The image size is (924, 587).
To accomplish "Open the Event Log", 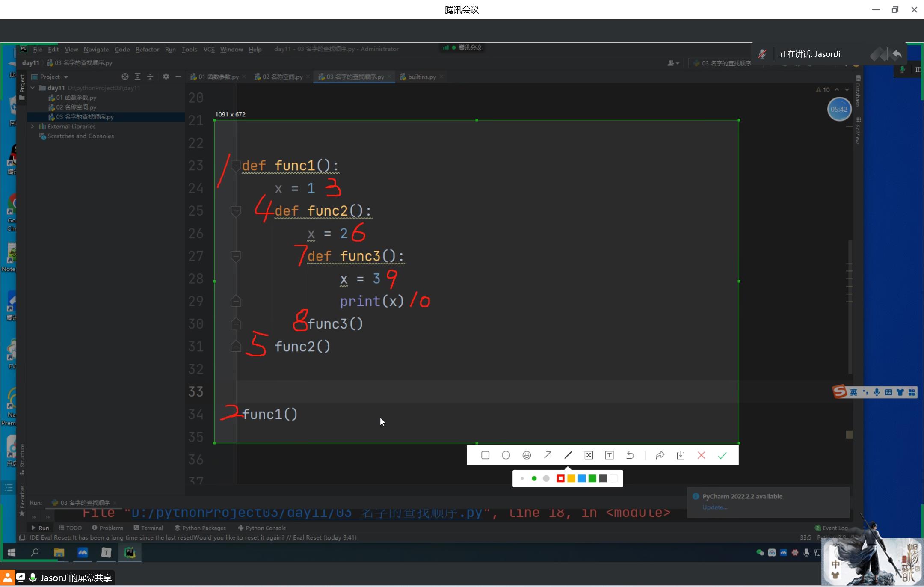I will [831, 528].
